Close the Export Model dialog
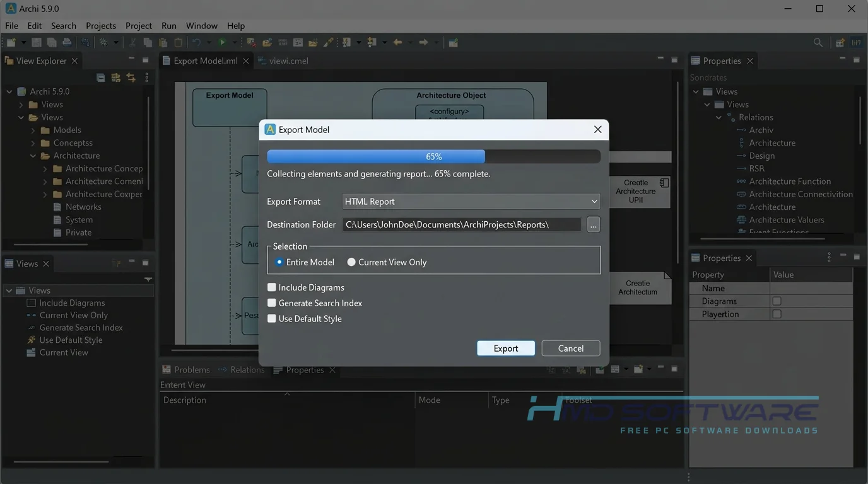The image size is (868, 484). (597, 129)
